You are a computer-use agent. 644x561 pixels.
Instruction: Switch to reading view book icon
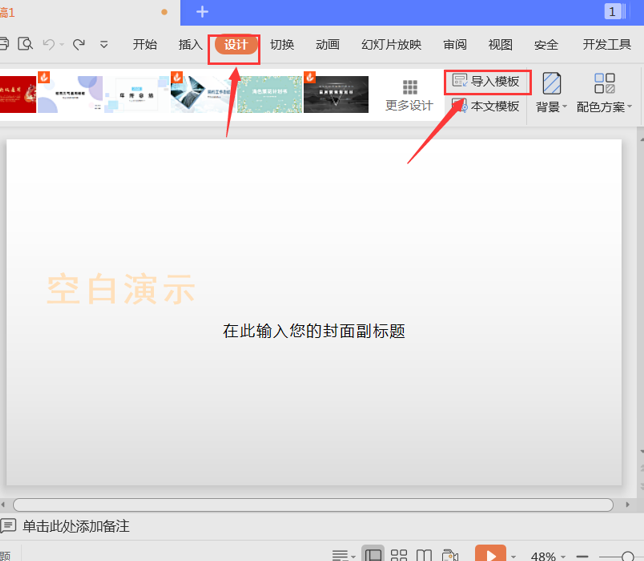point(424,555)
